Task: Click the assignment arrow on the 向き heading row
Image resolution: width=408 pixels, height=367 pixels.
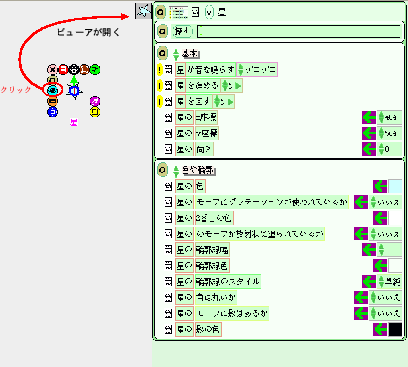Action: pyautogui.click(x=369, y=149)
